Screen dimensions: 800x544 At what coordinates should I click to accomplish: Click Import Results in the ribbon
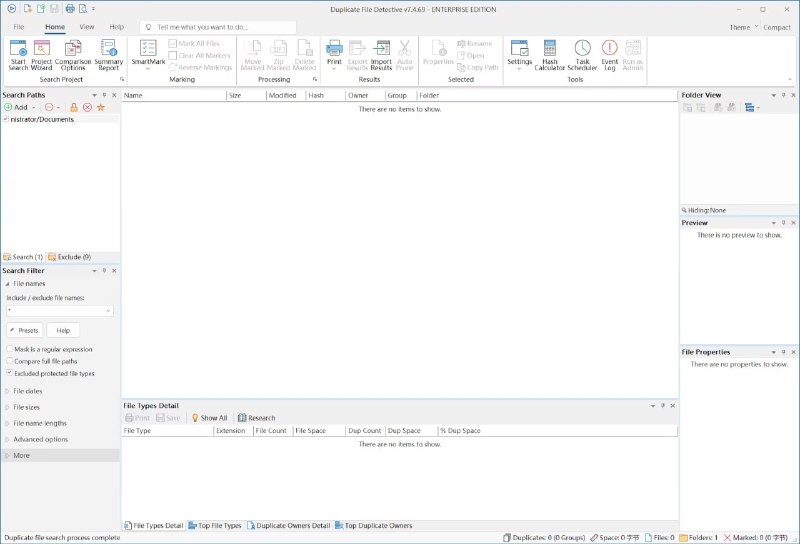(381, 55)
